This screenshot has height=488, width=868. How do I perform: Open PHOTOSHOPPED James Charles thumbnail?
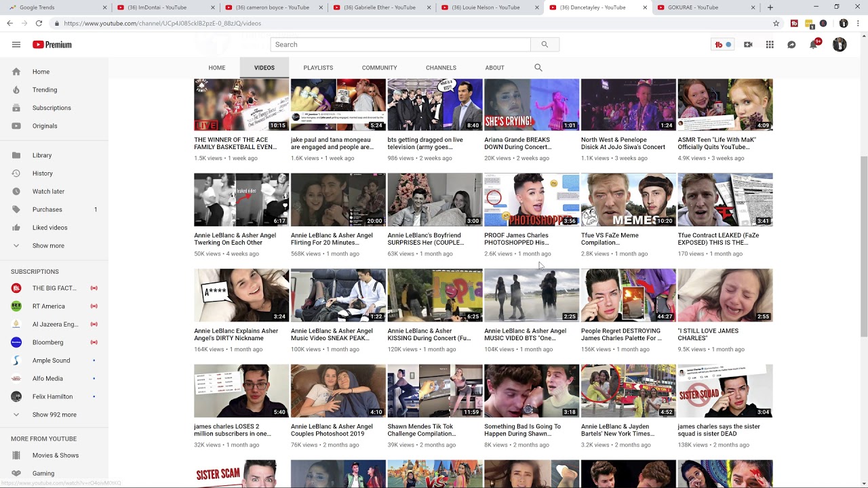click(532, 200)
